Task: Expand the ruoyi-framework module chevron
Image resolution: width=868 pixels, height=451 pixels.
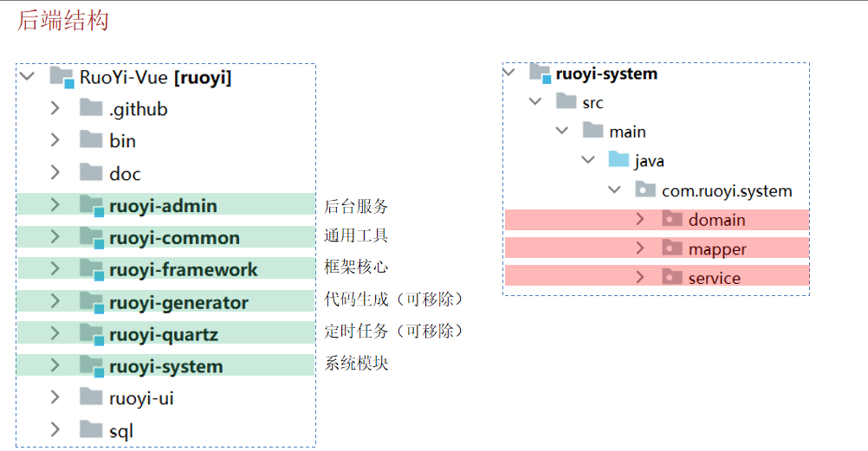Action: tap(55, 269)
